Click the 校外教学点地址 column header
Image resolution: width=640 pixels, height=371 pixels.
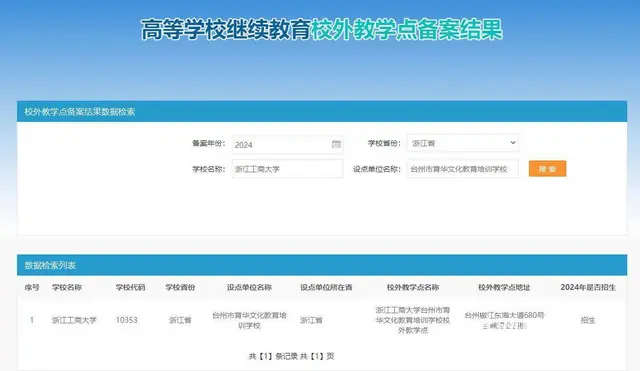pos(504,287)
